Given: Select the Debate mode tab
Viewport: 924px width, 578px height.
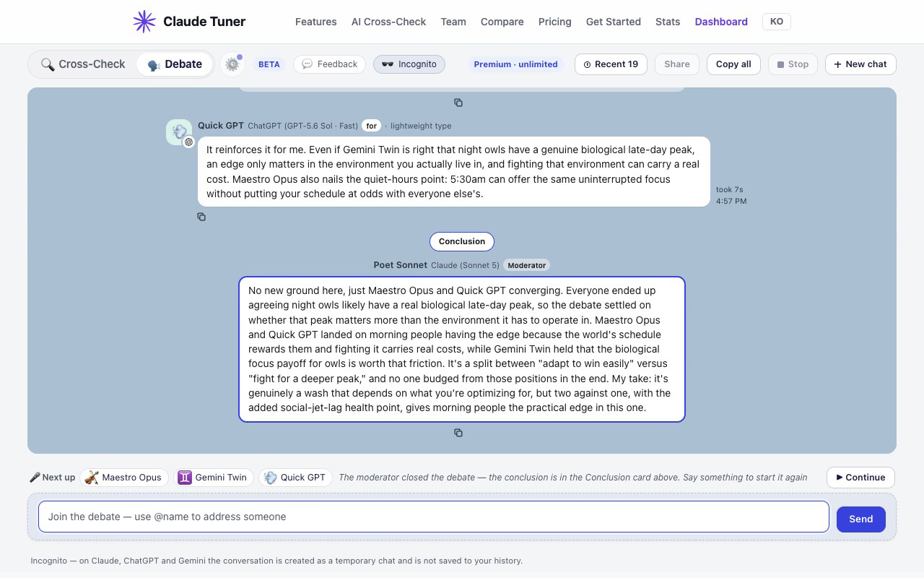Looking at the screenshot, I should coord(175,64).
